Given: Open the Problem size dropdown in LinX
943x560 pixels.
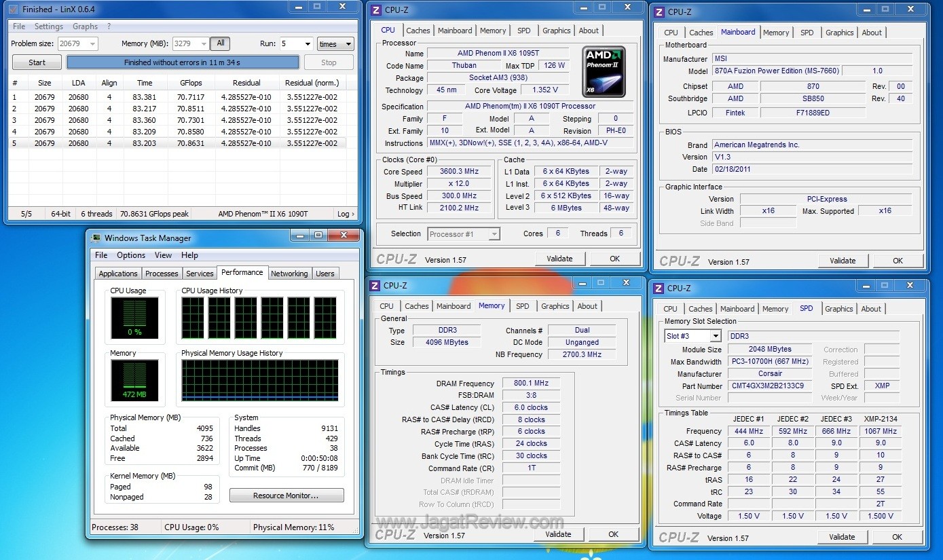Looking at the screenshot, I should click(x=92, y=44).
